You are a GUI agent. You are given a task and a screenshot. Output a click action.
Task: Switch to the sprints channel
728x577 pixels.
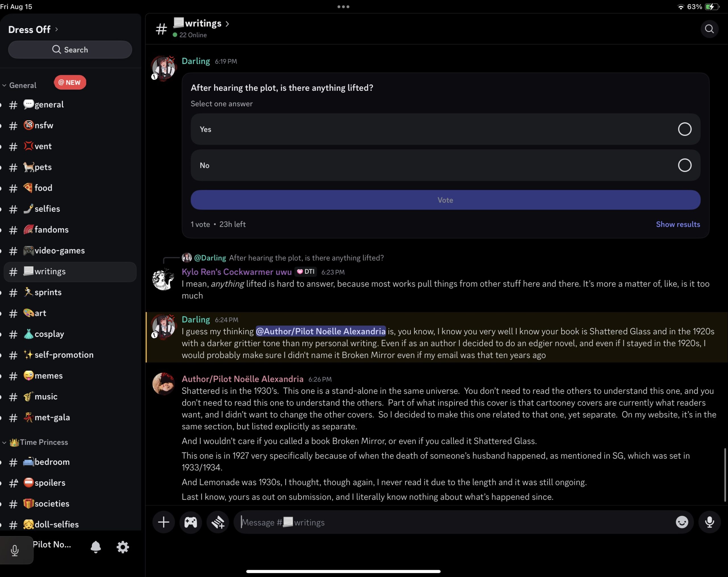(48, 292)
